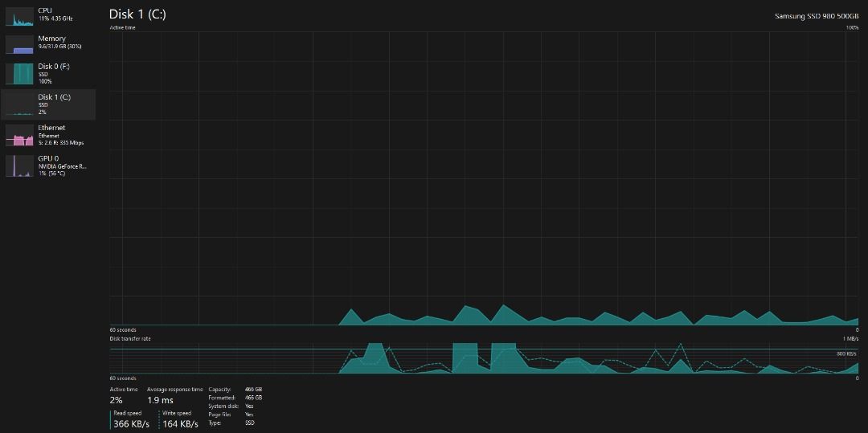Click the CPU mini graph thumbnail
868x433 pixels.
pos(19,15)
